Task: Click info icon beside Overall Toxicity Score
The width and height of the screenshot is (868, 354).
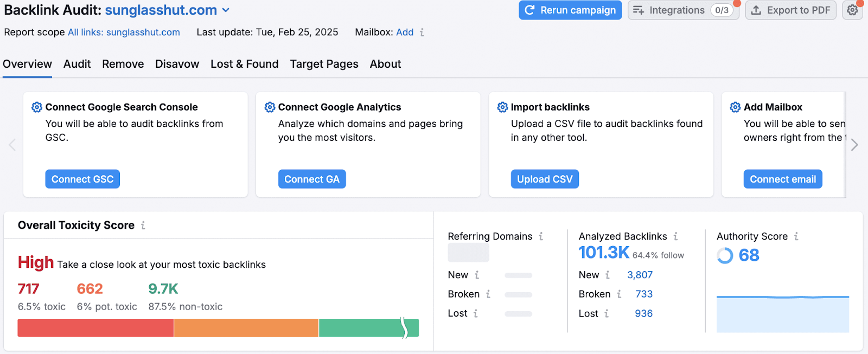Action: (x=143, y=226)
